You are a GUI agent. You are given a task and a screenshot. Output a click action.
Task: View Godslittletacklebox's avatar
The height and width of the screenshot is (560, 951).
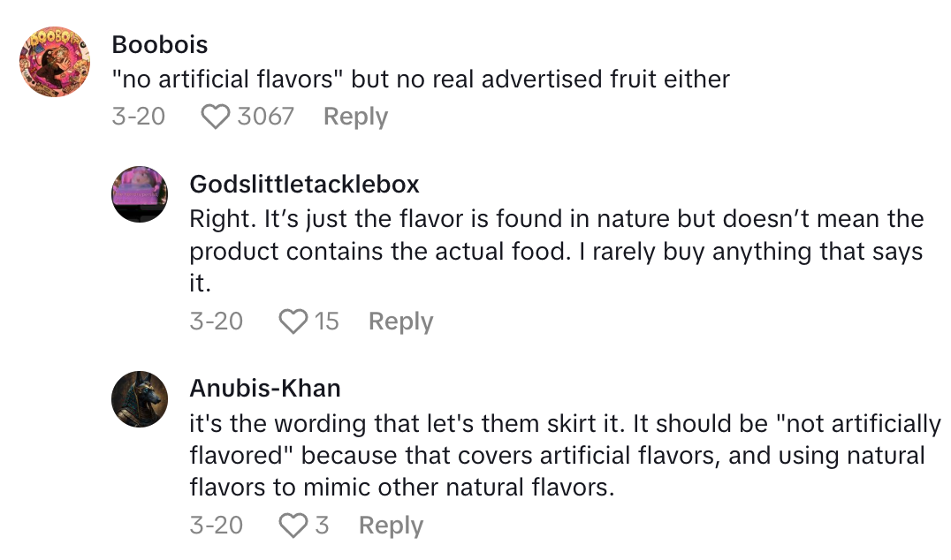click(140, 194)
